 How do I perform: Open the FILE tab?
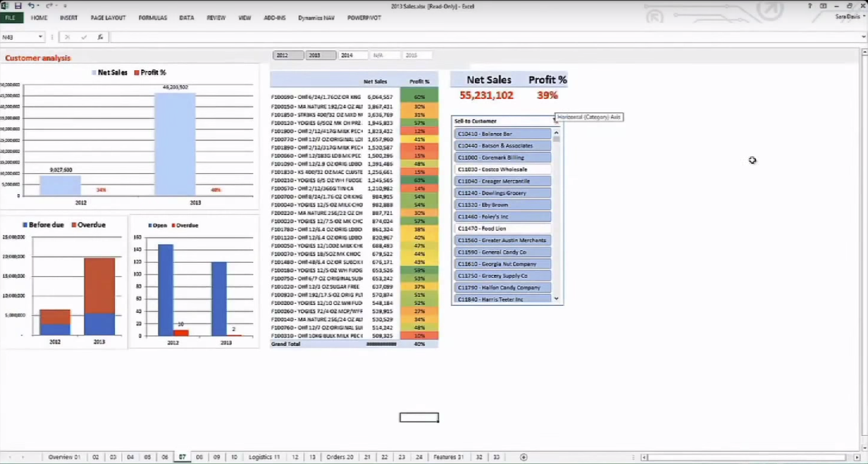[11, 18]
